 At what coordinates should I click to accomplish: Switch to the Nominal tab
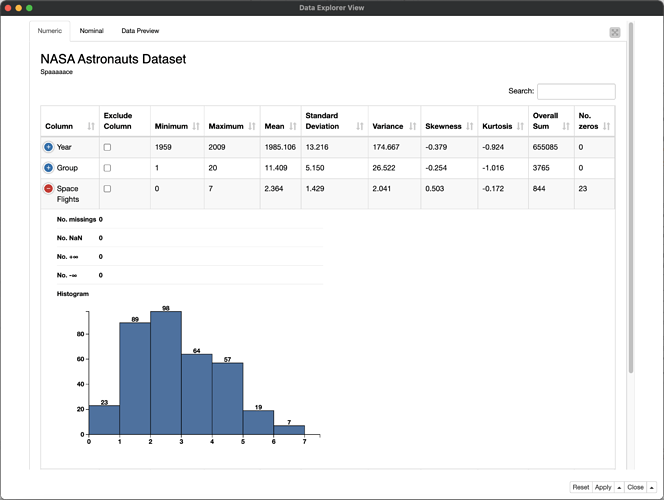pos(91,31)
